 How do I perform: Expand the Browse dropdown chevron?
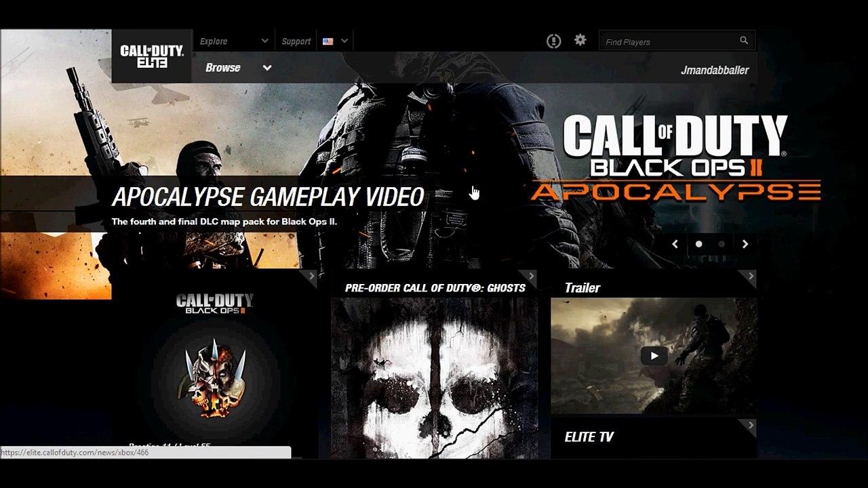(267, 68)
